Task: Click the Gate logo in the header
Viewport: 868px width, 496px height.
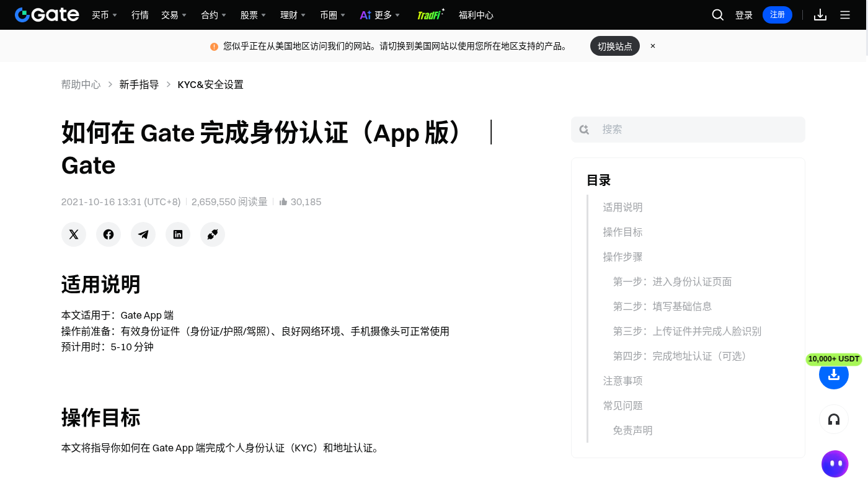Action: tap(47, 15)
